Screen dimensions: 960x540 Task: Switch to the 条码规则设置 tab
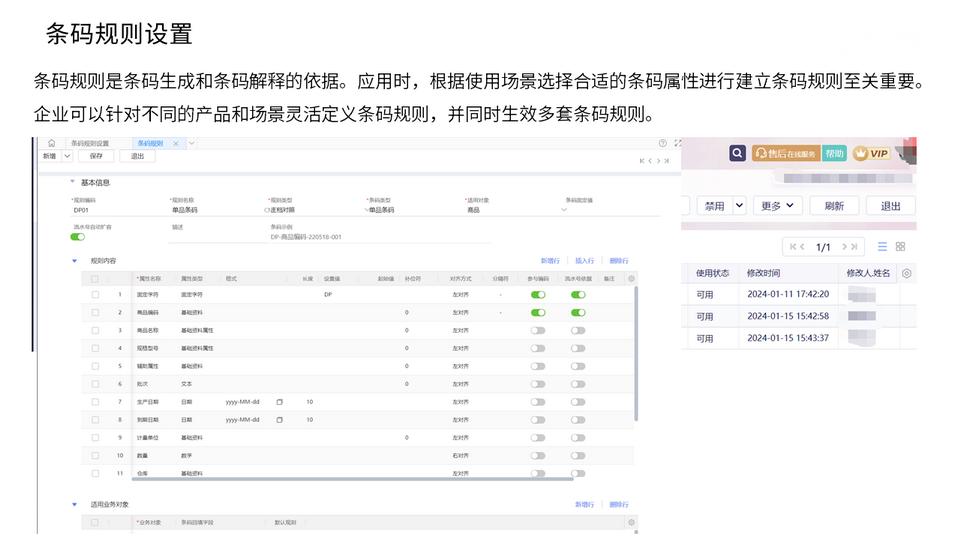pyautogui.click(x=89, y=144)
